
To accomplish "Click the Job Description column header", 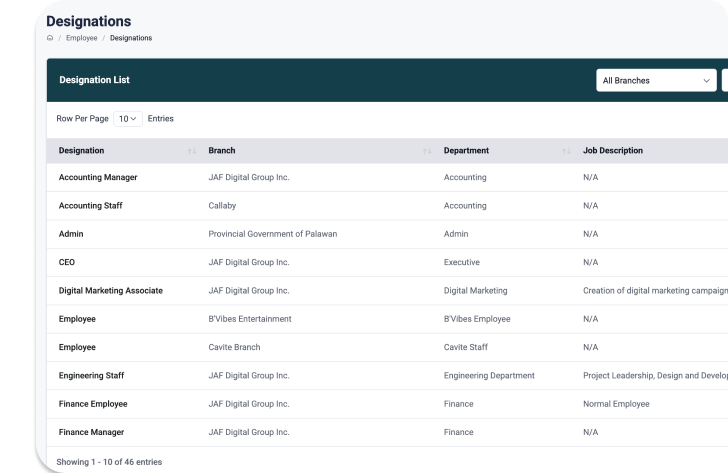I will [x=612, y=151].
